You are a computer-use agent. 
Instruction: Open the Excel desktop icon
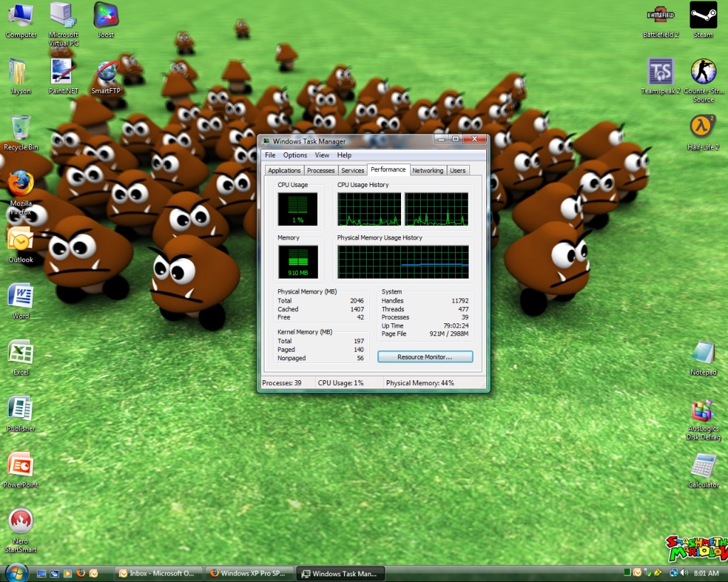[x=21, y=358]
